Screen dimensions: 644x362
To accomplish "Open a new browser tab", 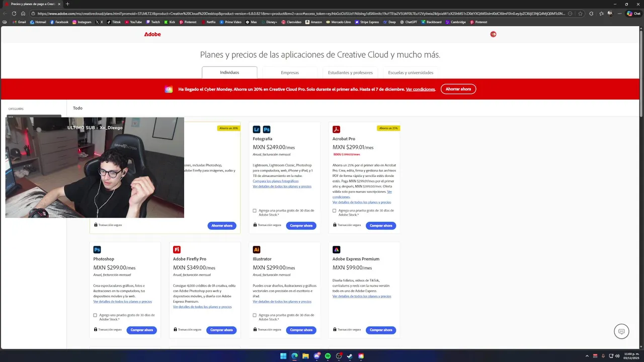I will 67,4.
